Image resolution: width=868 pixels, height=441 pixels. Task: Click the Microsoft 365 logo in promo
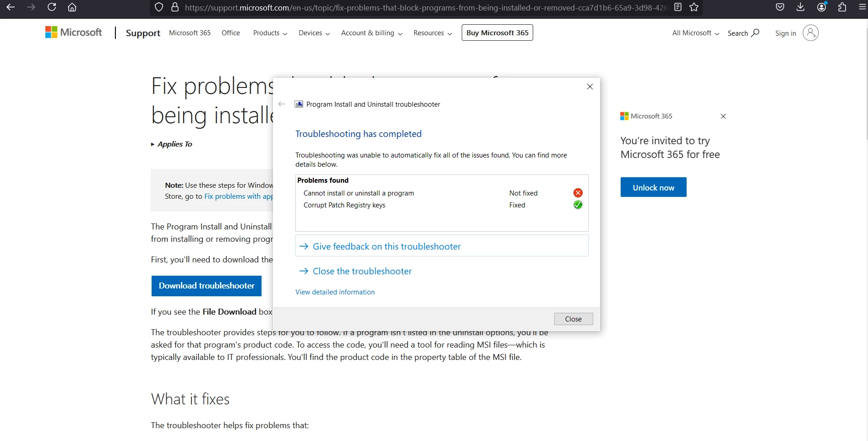[x=646, y=116]
